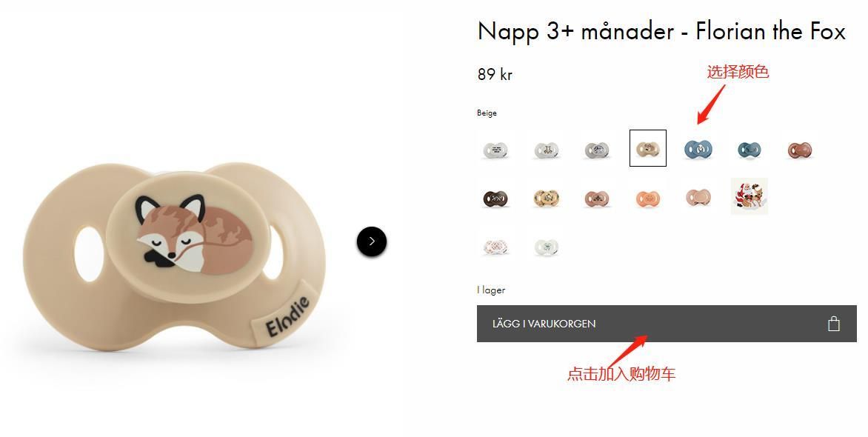Screen dimensions: 868x437
Task: Choose the light blue pacifier variant
Action: point(698,149)
